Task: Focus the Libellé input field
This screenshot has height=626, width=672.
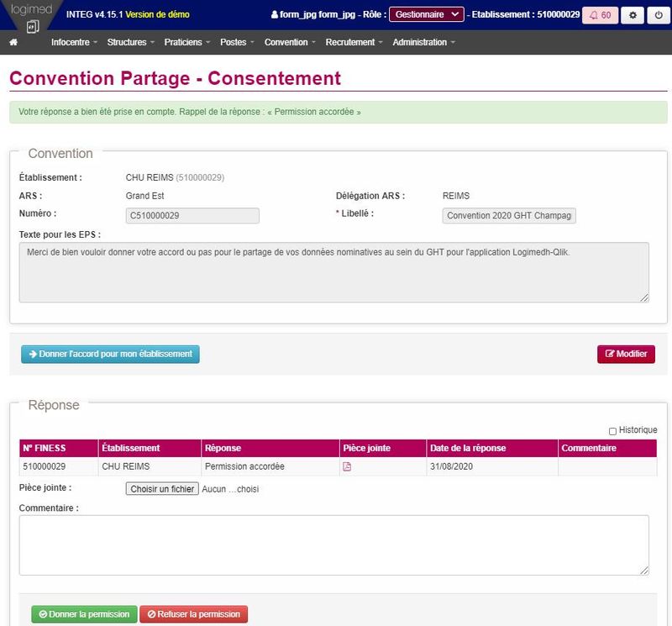Action: pyautogui.click(x=509, y=216)
